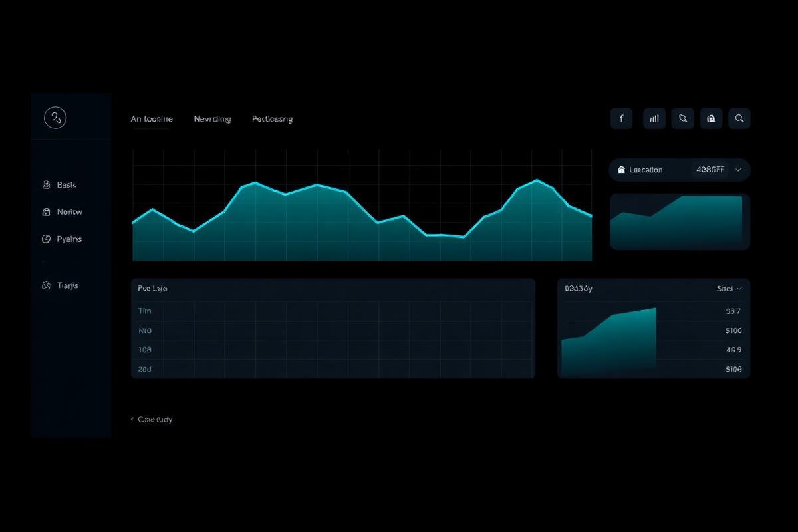Screen dimensions: 798x532
Task: Open the Nortcw sidebar item
Action: [x=61, y=212]
